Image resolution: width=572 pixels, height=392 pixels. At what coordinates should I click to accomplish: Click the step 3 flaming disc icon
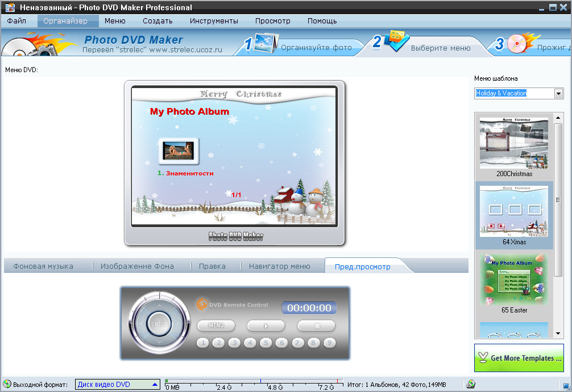coord(523,43)
